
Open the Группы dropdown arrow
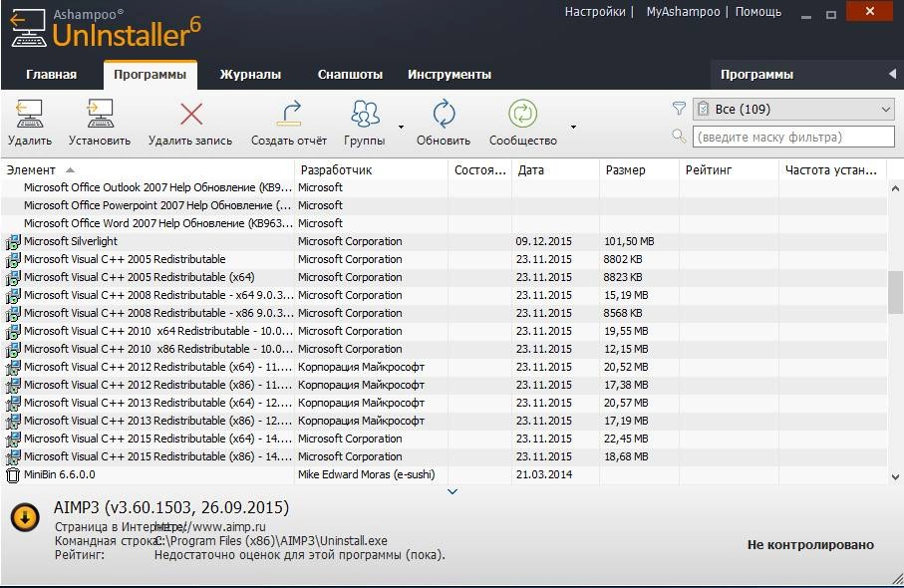pyautogui.click(x=401, y=127)
